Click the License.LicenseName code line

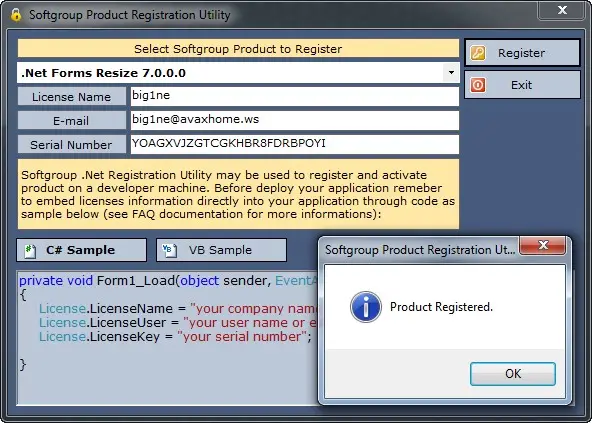tap(178, 309)
